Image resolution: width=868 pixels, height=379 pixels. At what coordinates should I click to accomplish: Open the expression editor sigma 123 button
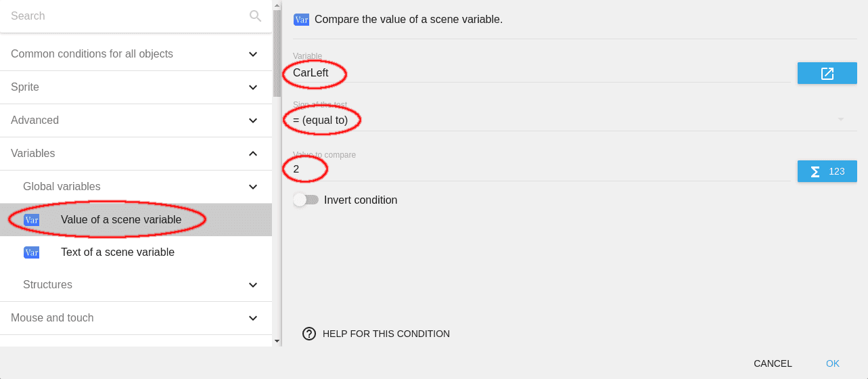827,171
